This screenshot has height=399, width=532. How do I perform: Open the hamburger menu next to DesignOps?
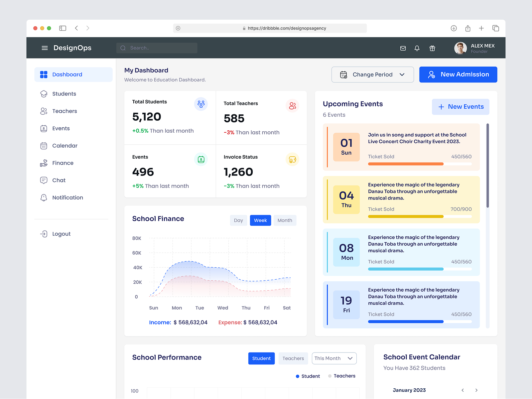[x=45, y=48]
